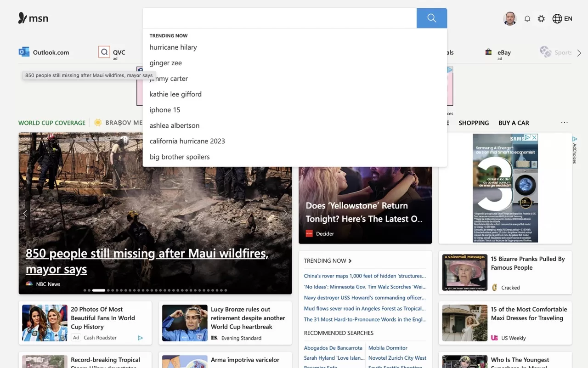This screenshot has width=588, height=368.
Task: Expand the more options ellipsis in navigation
Action: click(564, 123)
